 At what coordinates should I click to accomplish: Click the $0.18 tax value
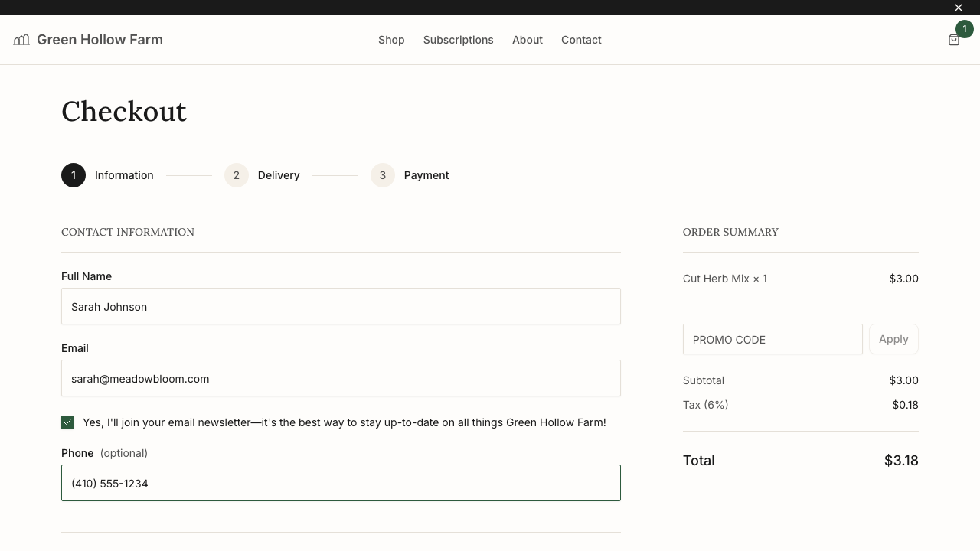pyautogui.click(x=905, y=405)
